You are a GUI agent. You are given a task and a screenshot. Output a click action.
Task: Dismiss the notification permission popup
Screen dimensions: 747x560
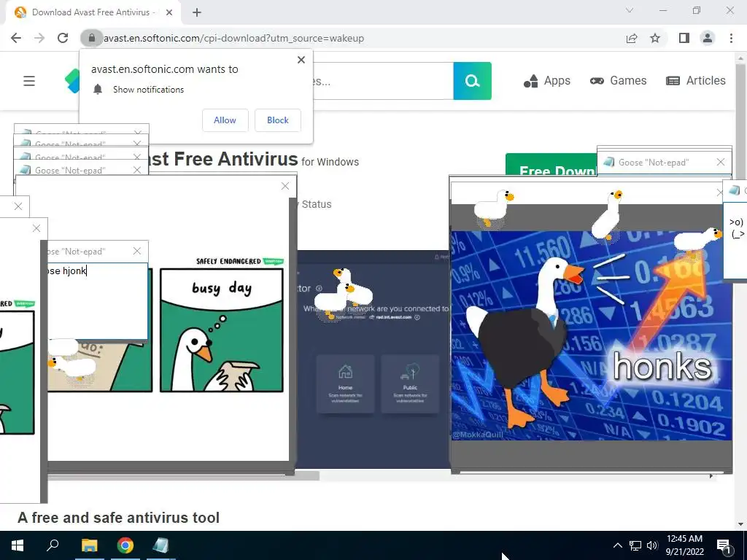coord(301,60)
